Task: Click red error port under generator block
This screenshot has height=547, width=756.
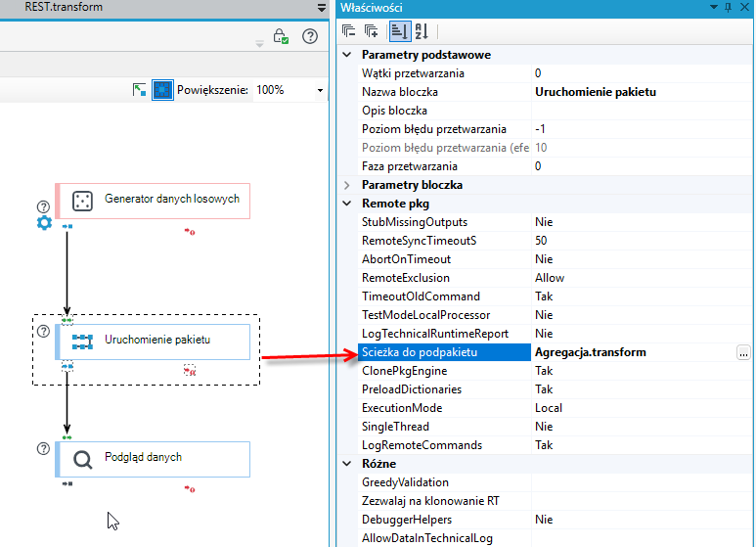Action: [x=190, y=232]
